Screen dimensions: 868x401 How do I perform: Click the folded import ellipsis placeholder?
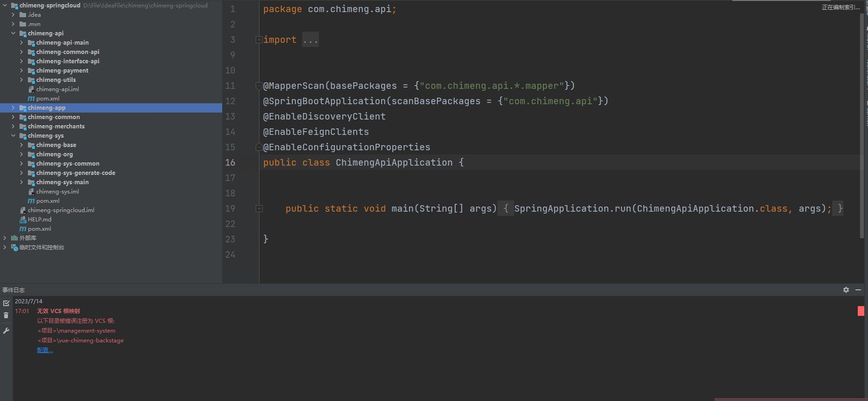coord(310,40)
